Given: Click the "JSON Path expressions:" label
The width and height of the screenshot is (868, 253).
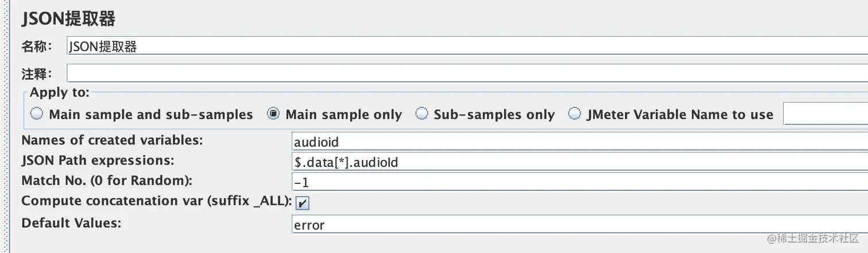Looking at the screenshot, I should tap(98, 160).
